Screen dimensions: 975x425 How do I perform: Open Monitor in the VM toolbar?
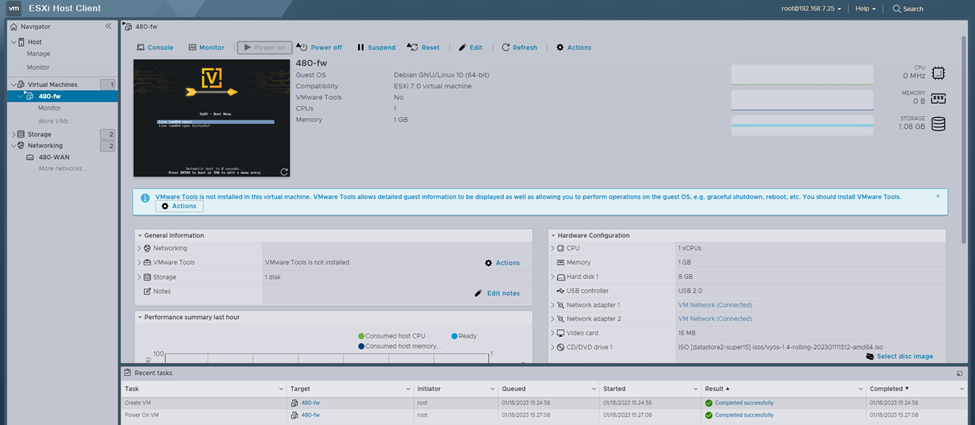coord(206,47)
